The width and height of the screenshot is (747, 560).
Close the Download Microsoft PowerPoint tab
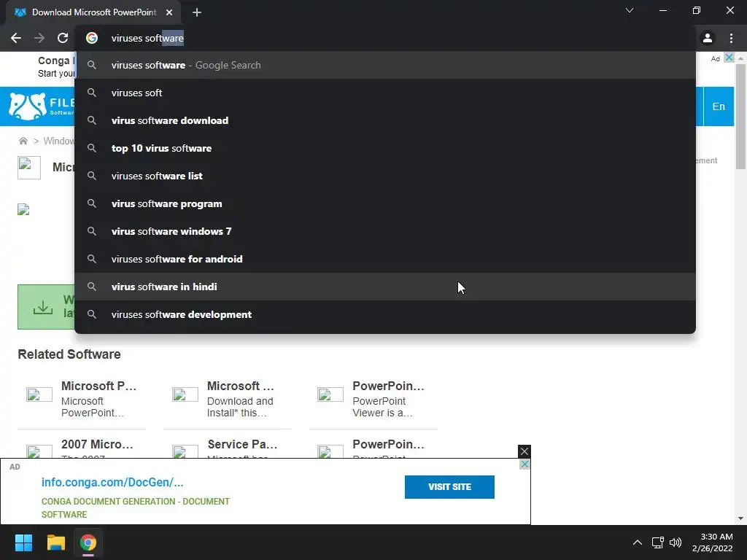pyautogui.click(x=169, y=12)
